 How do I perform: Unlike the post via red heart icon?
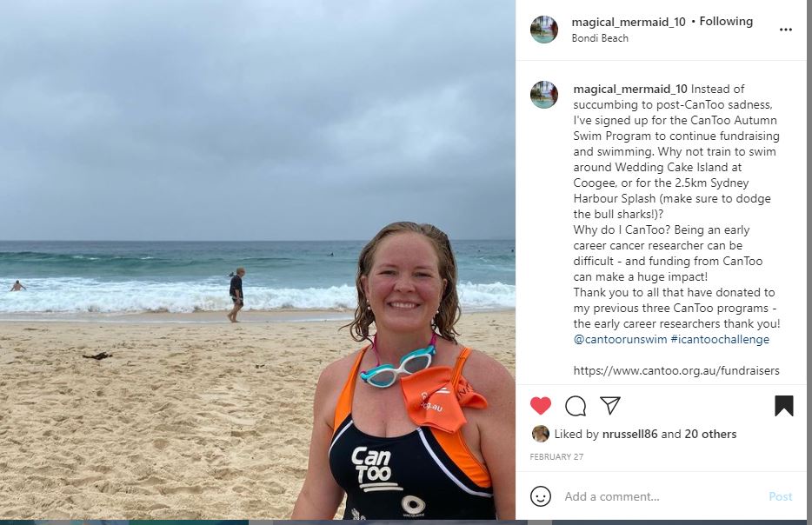tap(541, 405)
